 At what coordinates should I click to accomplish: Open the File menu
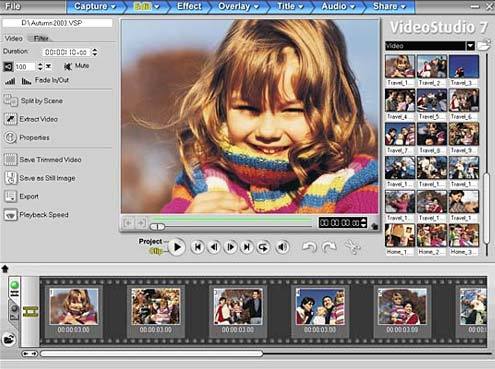[x=12, y=6]
